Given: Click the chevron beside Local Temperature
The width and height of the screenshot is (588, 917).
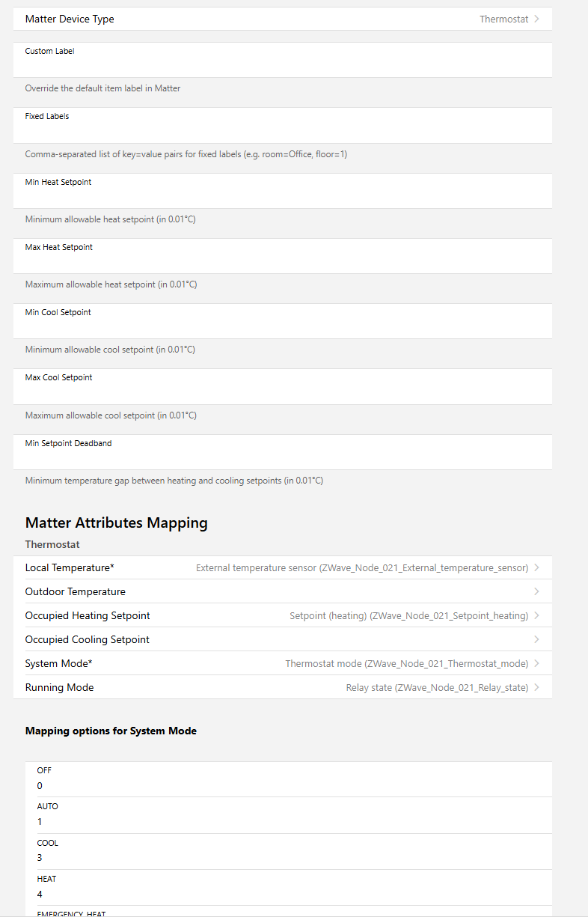Looking at the screenshot, I should pyautogui.click(x=537, y=568).
